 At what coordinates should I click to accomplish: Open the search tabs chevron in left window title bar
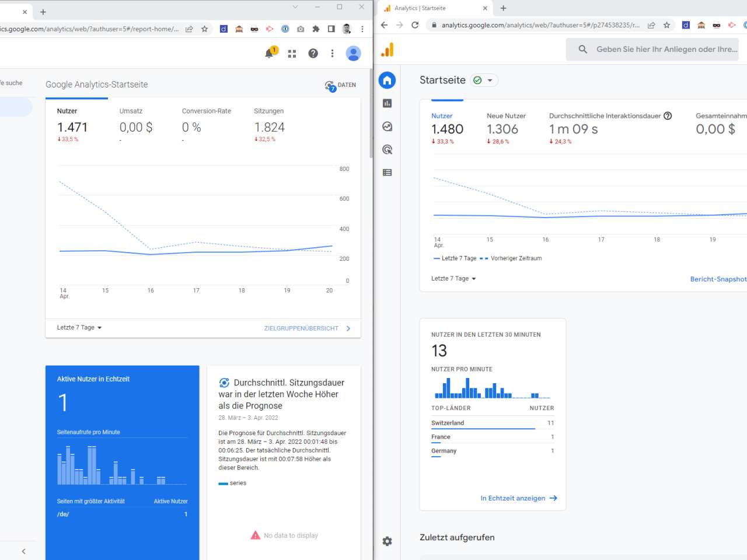coord(295,7)
